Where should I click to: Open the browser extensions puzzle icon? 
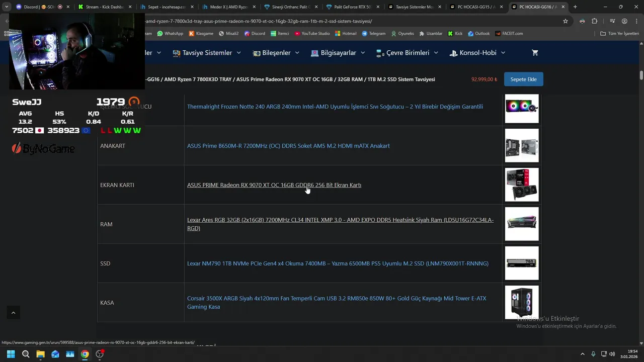pyautogui.click(x=595, y=21)
